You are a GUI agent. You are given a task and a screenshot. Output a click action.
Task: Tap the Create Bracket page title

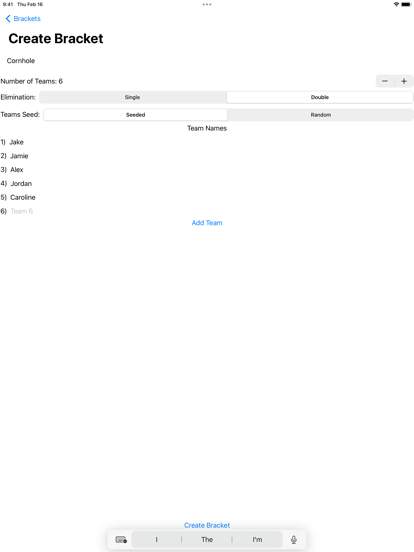[56, 39]
